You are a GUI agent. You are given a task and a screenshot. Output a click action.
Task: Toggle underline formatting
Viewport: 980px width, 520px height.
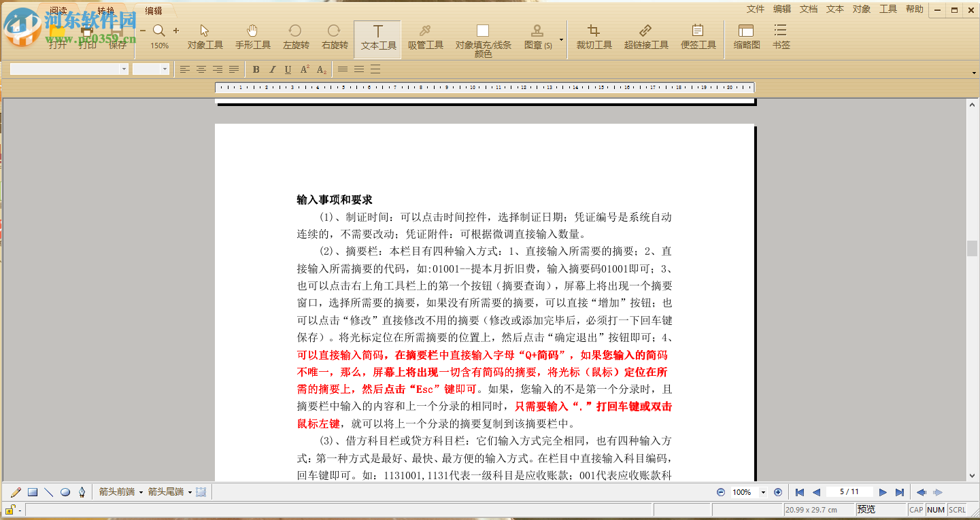click(x=288, y=69)
